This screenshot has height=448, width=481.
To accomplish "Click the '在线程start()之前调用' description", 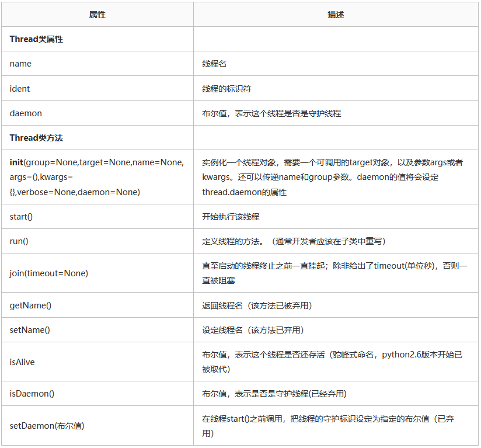I will tap(336, 426).
